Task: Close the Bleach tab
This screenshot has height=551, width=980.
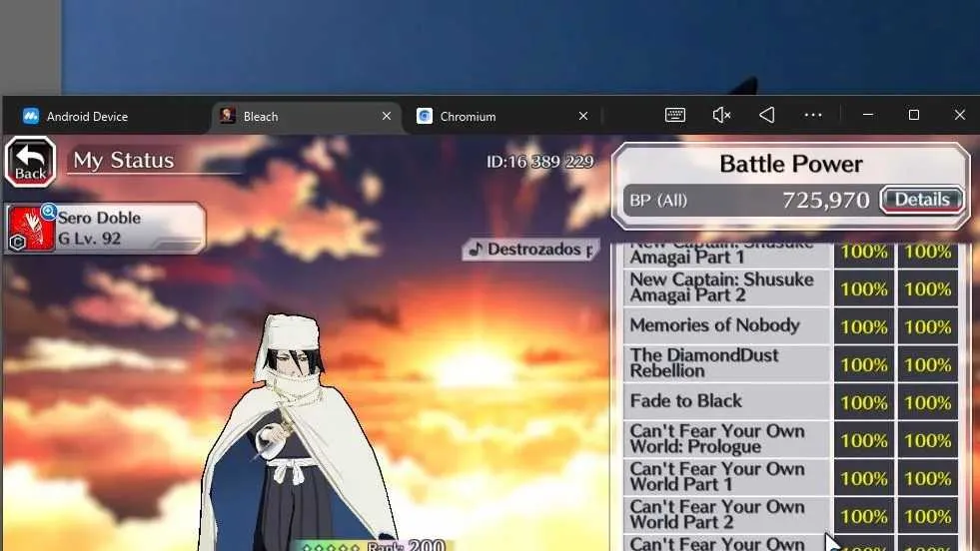Action: 387,116
